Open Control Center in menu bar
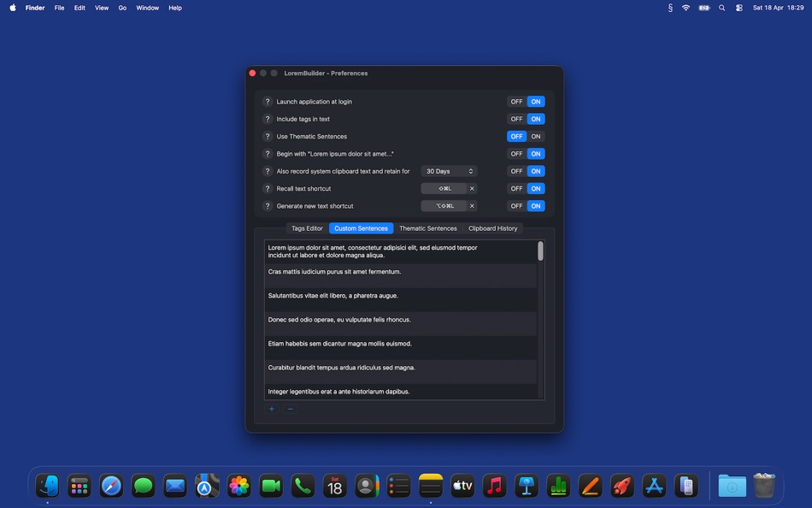 tap(739, 8)
